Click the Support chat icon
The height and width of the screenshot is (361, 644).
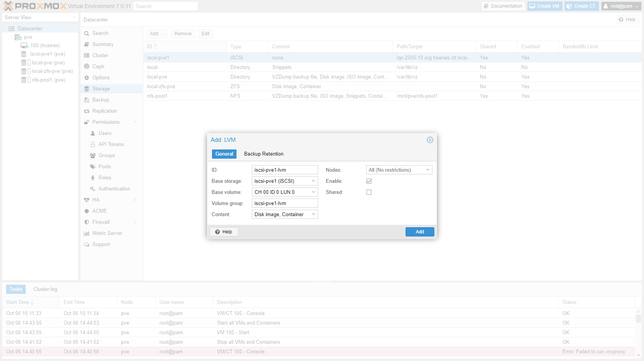[87, 244]
